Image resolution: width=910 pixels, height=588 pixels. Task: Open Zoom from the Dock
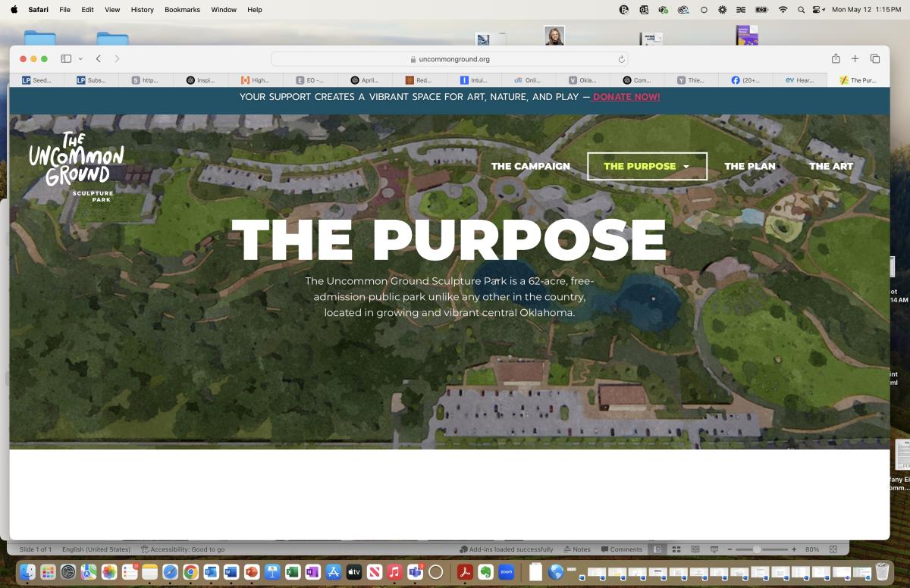[x=506, y=572]
